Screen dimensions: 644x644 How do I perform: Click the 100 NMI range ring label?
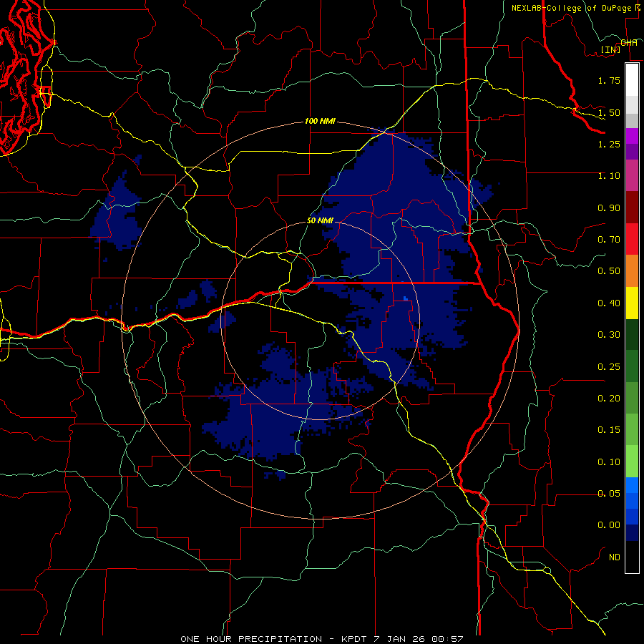[320, 121]
